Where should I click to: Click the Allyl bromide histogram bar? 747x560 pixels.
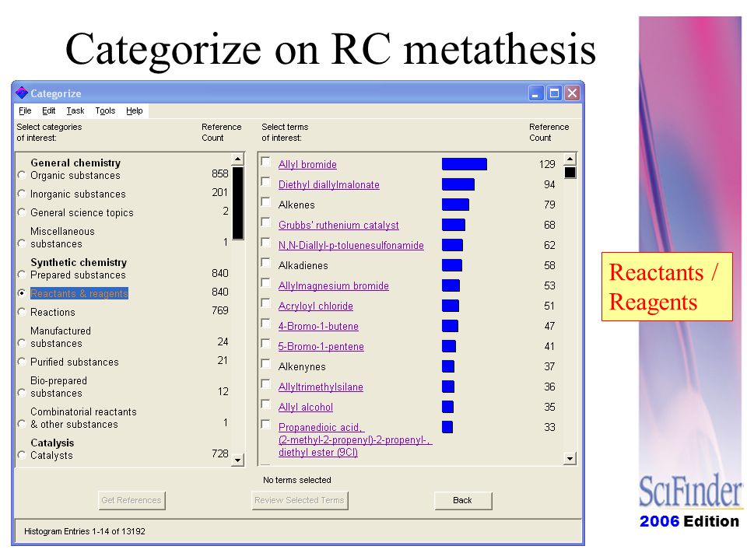[464, 164]
